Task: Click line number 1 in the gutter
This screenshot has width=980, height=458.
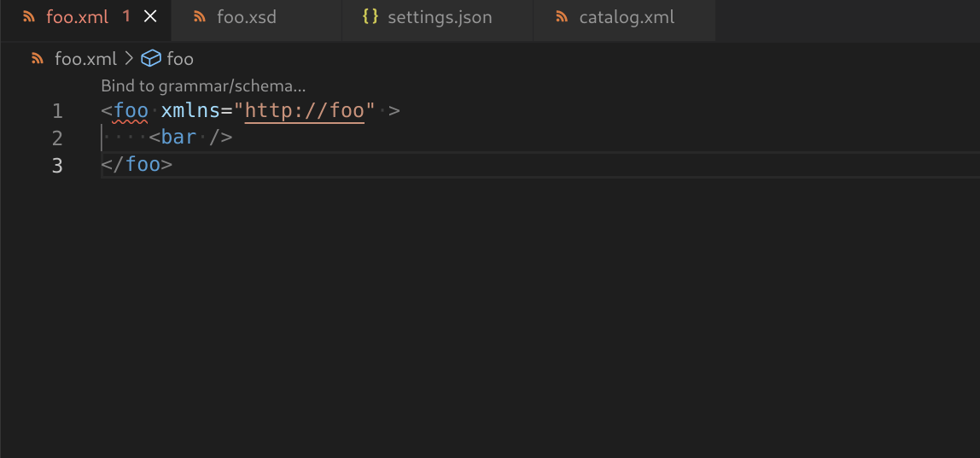Action: point(57,111)
